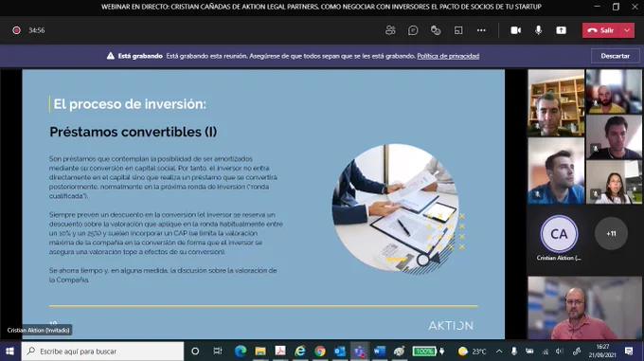Click the 34:56 meeting timer
Viewport: 644px width, 361px height.
pyautogui.click(x=37, y=30)
